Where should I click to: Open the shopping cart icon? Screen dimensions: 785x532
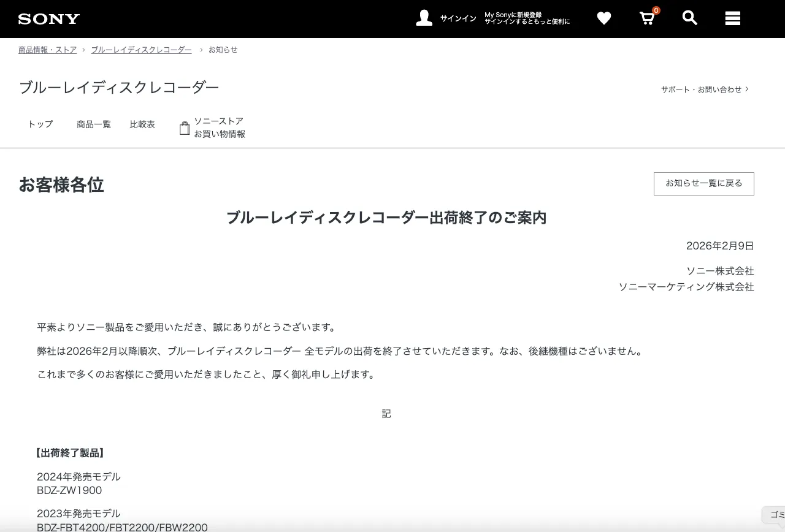click(x=647, y=18)
